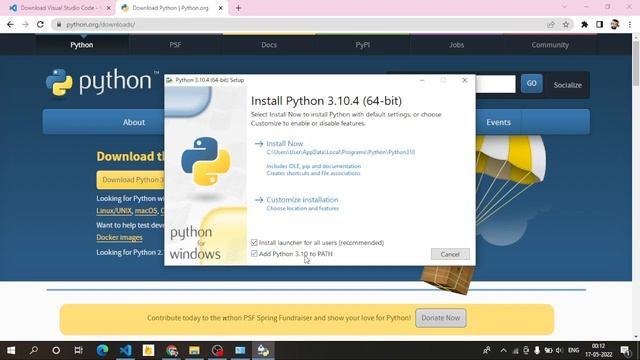The width and height of the screenshot is (640, 360).
Task: Open notification center icon
Action: tap(625, 350)
